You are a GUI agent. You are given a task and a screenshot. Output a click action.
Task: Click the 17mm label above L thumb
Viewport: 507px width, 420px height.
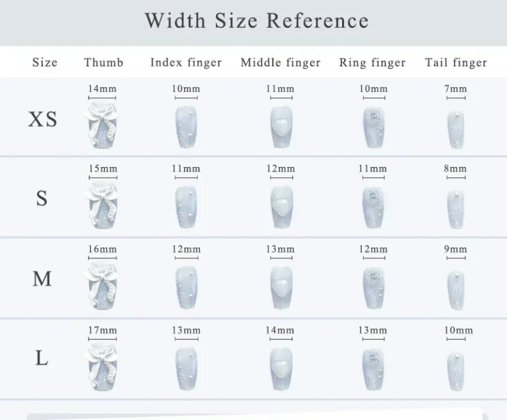pos(102,330)
